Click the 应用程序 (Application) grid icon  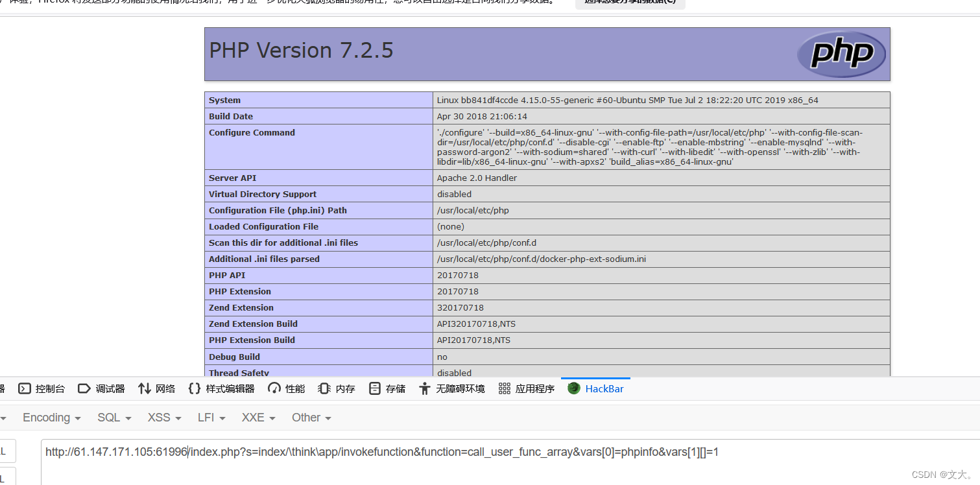[505, 388]
